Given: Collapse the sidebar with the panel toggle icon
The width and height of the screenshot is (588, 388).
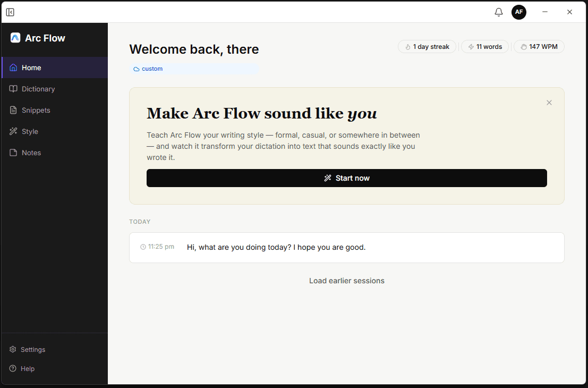Looking at the screenshot, I should pyautogui.click(x=10, y=12).
